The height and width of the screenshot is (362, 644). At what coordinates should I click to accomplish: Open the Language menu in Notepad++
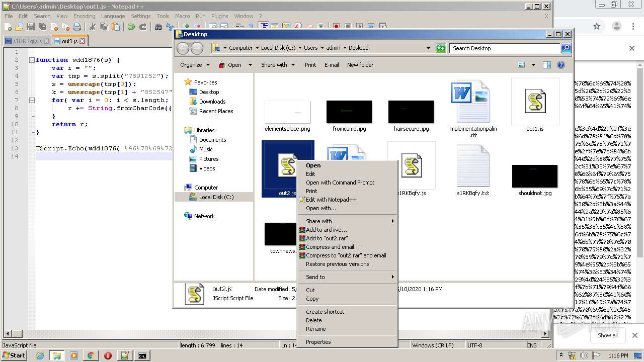113,16
